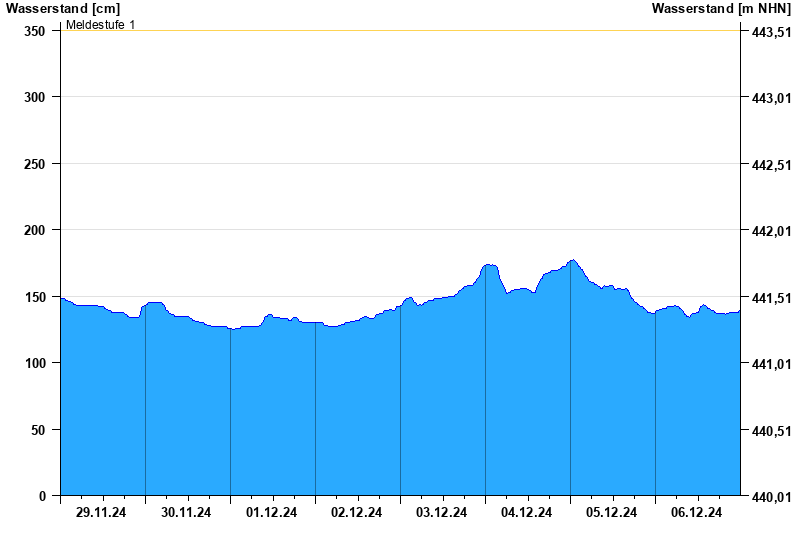Pick the 02.12.24 date label
Image resolution: width=800 pixels, height=550 pixels.
tap(357, 513)
